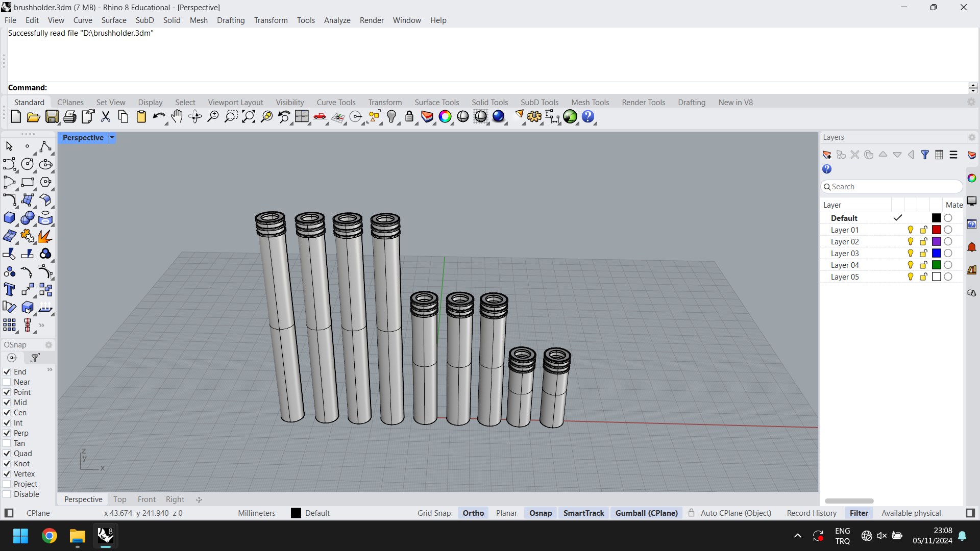
Task: Click the New file icon in Standard toolbar
Action: click(x=16, y=117)
